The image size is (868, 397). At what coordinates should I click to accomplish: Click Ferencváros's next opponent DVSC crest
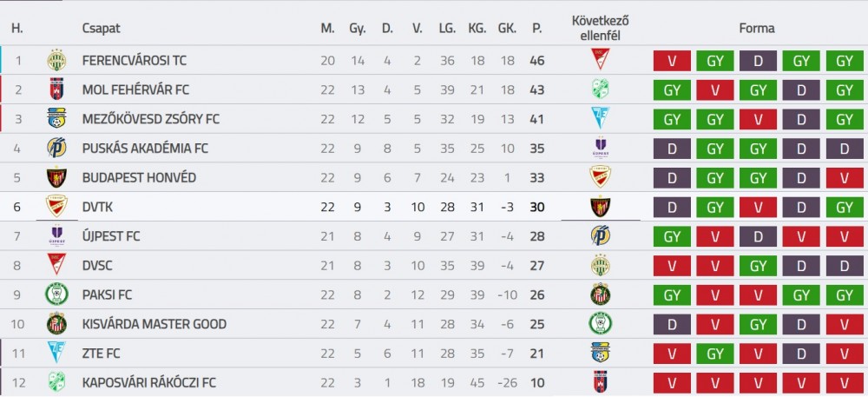pyautogui.click(x=600, y=59)
